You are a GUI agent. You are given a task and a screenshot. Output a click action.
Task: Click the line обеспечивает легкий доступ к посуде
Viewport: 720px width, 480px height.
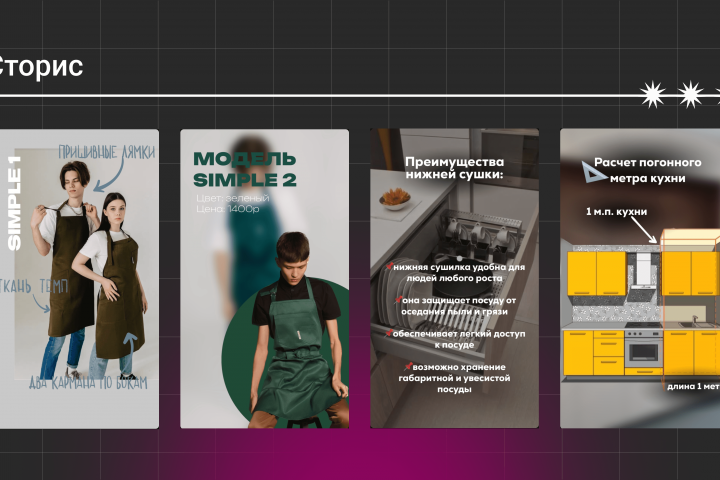tap(458, 339)
